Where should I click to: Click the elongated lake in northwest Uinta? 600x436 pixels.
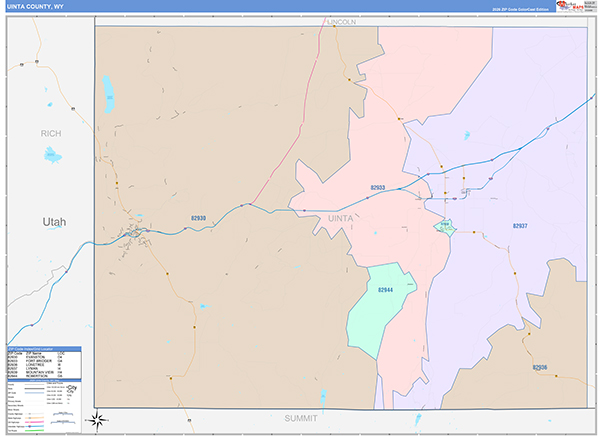[x=108, y=94]
